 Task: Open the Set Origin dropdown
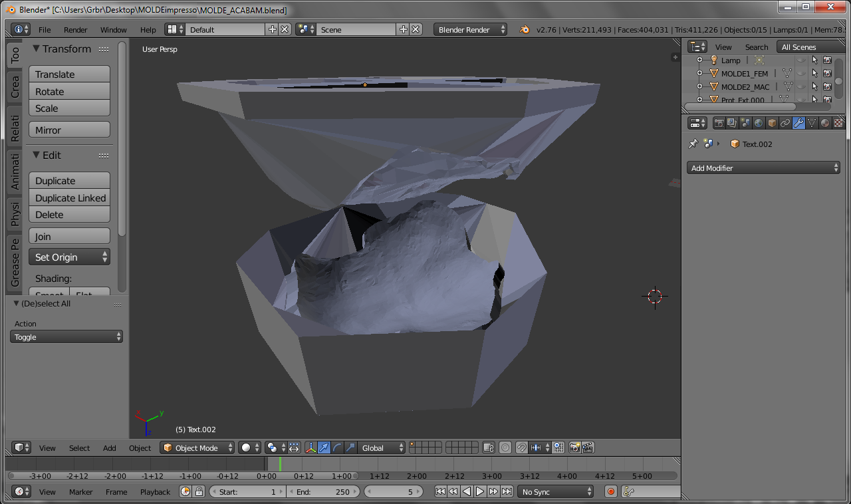point(69,257)
